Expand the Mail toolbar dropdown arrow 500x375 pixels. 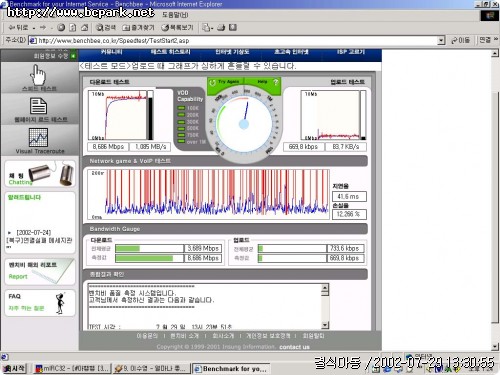tap(212, 28)
